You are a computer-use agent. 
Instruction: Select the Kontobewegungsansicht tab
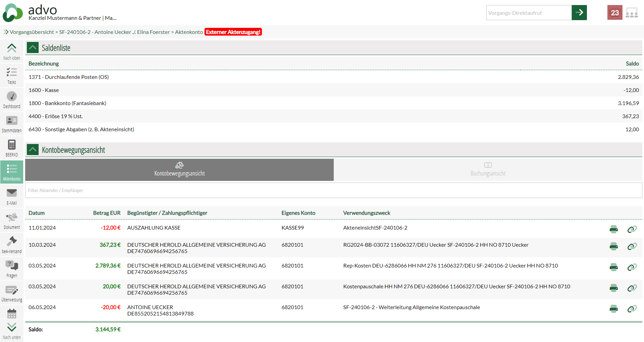[179, 169]
